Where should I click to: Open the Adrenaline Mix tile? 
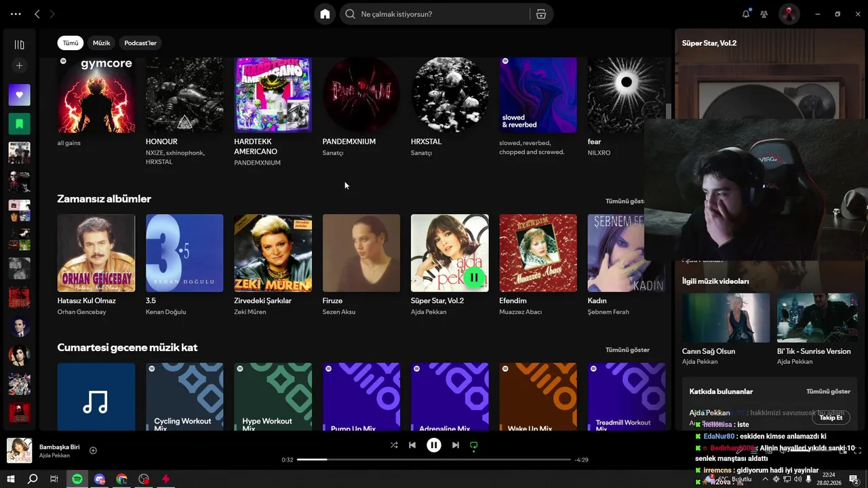click(x=450, y=396)
